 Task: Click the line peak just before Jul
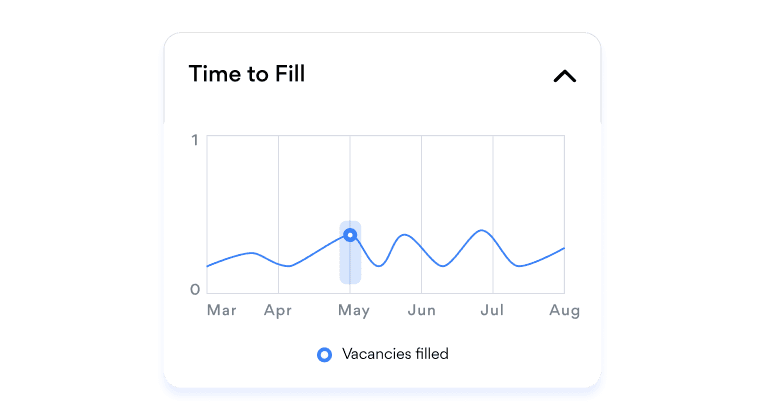click(484, 231)
